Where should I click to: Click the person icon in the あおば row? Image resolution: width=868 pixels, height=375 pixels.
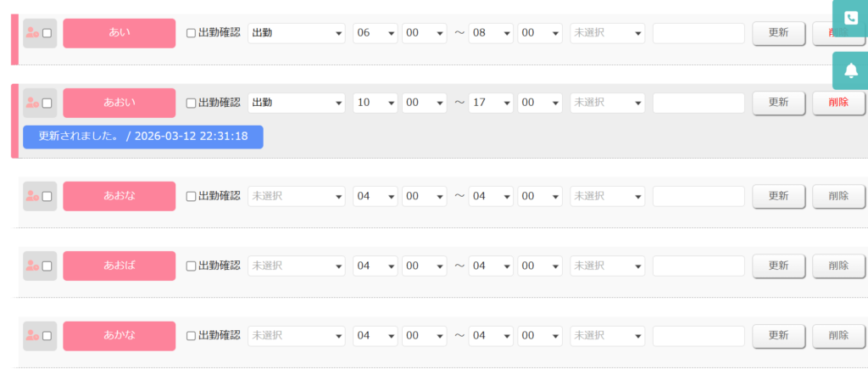pos(33,266)
